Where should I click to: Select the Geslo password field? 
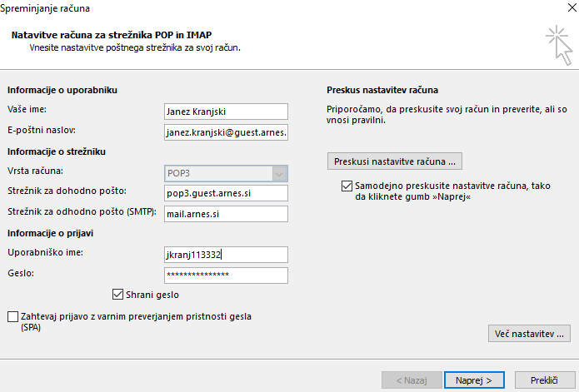[x=226, y=275]
